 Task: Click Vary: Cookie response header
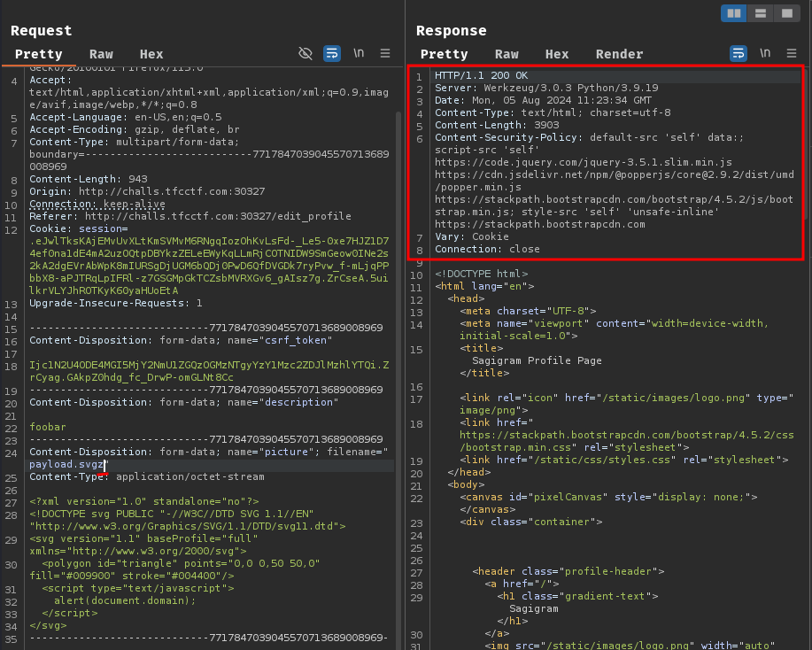(x=472, y=236)
